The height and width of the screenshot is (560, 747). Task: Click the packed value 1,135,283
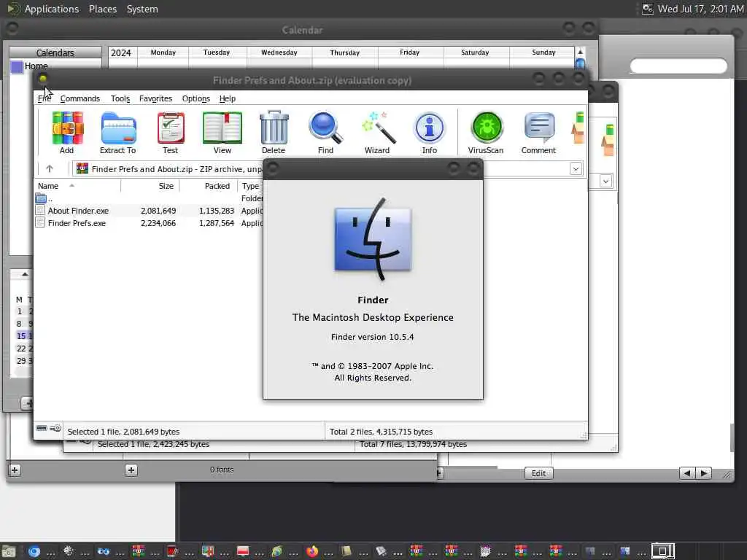[217, 211]
